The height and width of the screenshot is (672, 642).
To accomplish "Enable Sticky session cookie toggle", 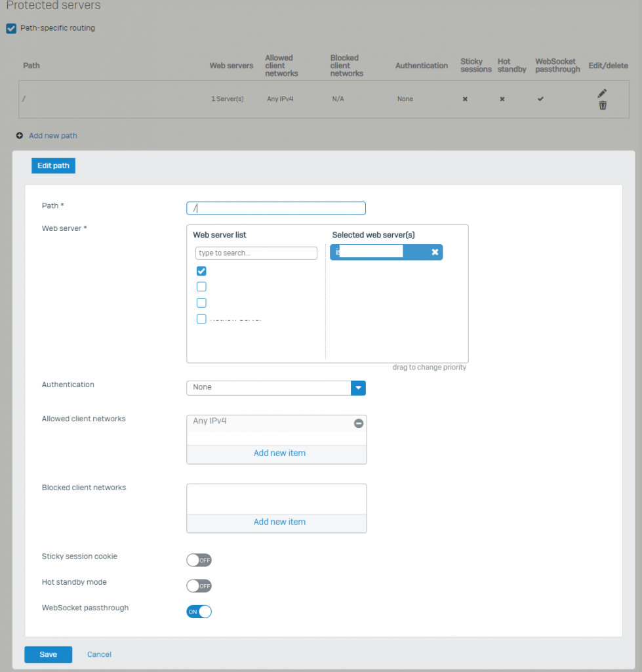I will point(199,560).
